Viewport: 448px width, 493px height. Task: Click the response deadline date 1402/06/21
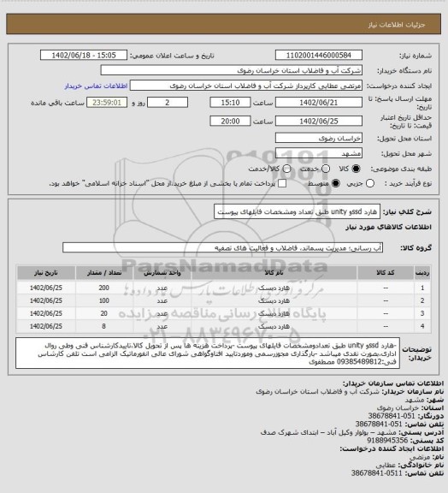coord(319,103)
